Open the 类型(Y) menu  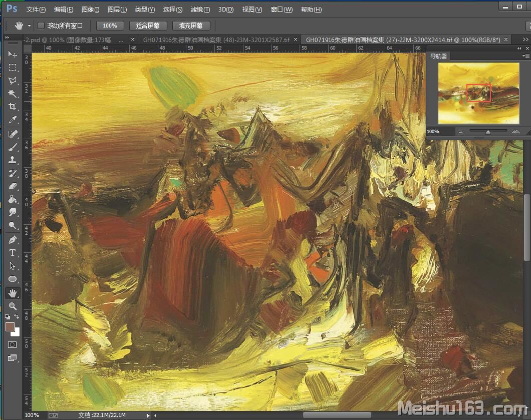[145, 10]
